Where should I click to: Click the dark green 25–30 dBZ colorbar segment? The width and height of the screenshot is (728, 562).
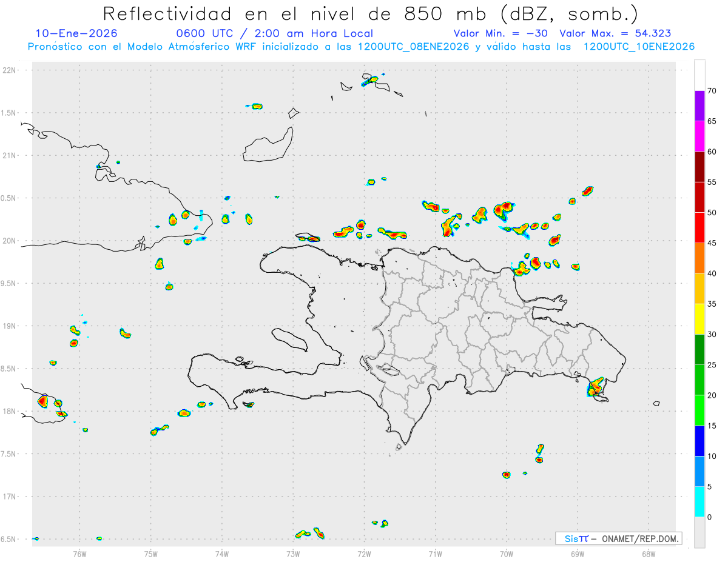699,350
